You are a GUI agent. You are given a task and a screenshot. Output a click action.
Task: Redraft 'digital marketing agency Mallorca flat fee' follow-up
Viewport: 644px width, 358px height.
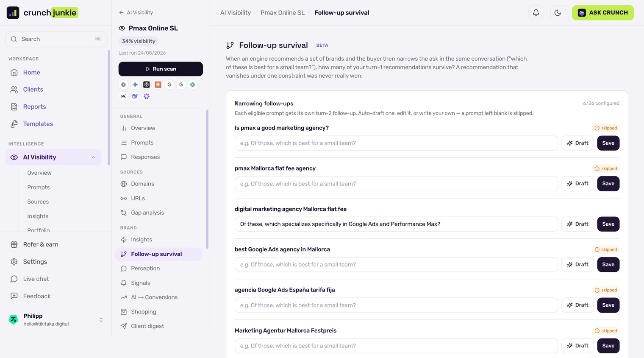[577, 224]
